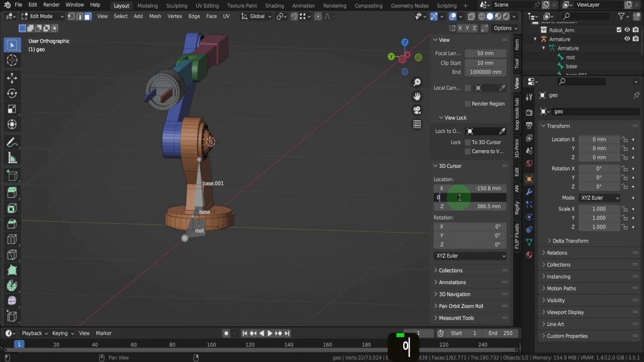Enable the Render Region checkbox
The image size is (644, 362).
pos(467,104)
